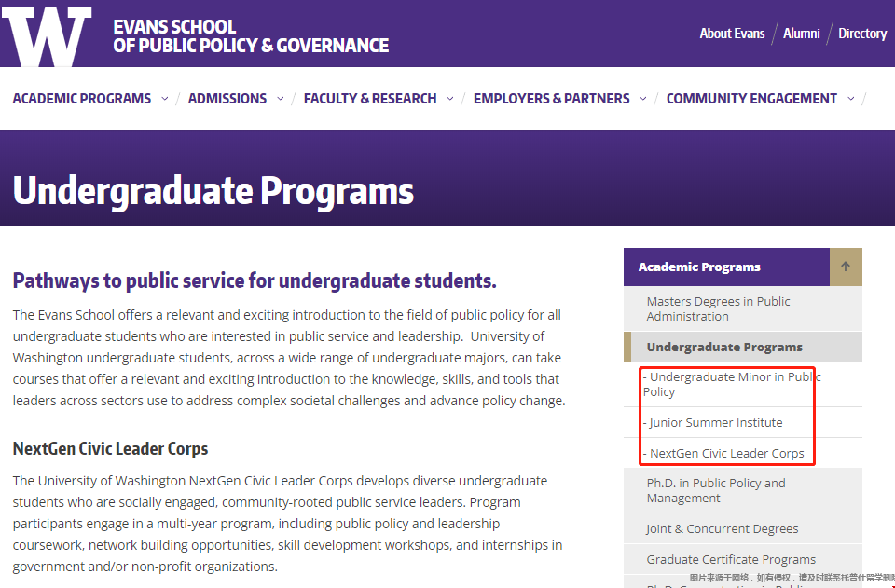The width and height of the screenshot is (895, 588).
Task: Expand the Community Engagement chevron
Action: (851, 99)
